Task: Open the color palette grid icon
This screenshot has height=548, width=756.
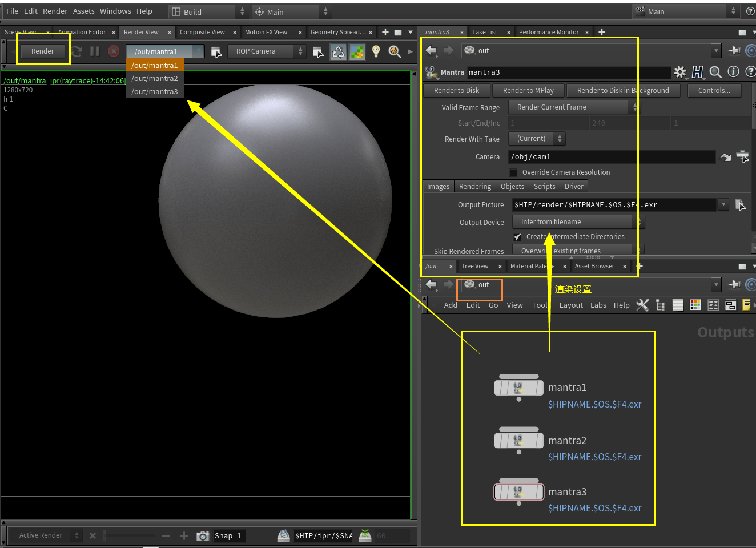Action: 695,305
